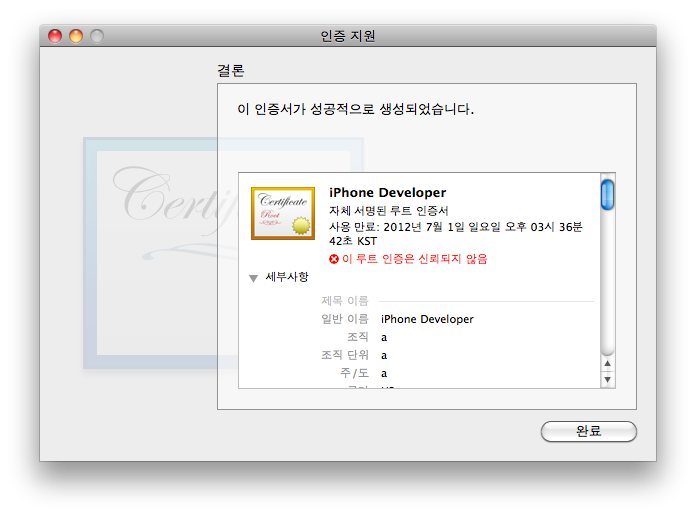Viewport: 696px width, 516px height.
Task: Select the bold iPhone Developer certificate title
Action: pyautogui.click(x=388, y=193)
